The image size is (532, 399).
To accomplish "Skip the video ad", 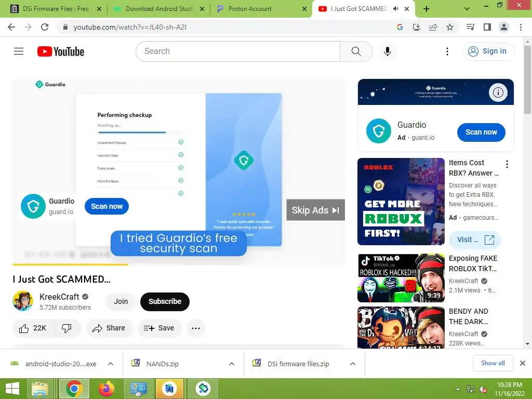I will (315, 210).
